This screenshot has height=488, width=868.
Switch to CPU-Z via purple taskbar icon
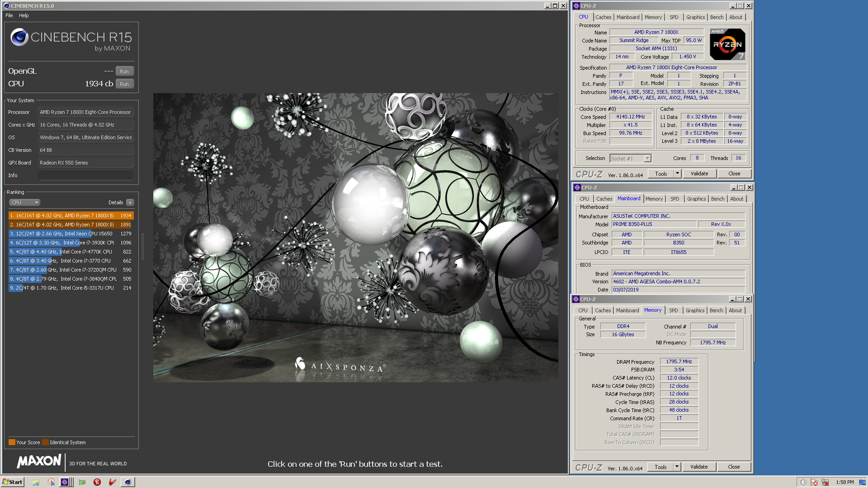(x=65, y=482)
